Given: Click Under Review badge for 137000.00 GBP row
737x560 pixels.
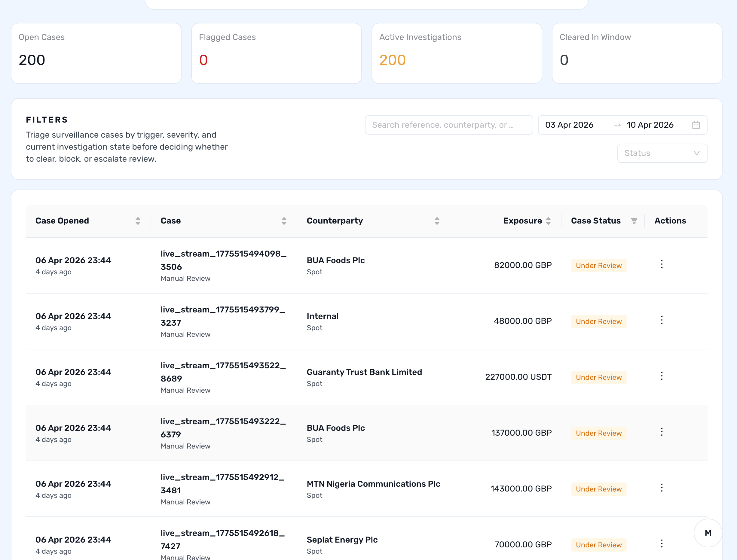Looking at the screenshot, I should point(599,433).
